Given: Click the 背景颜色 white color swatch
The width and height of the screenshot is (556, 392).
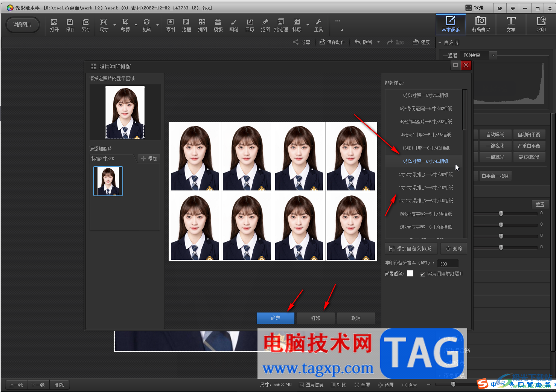Looking at the screenshot, I should click(x=410, y=274).
